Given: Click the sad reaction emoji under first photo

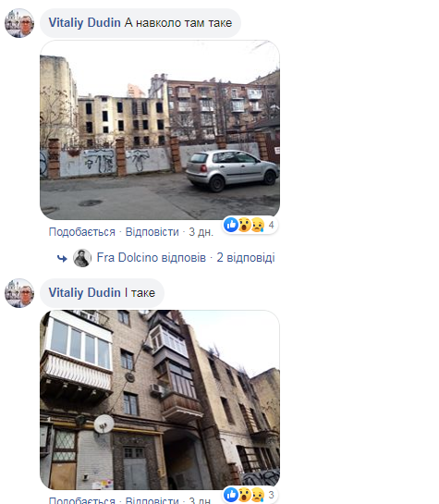Looking at the screenshot, I should (258, 225).
